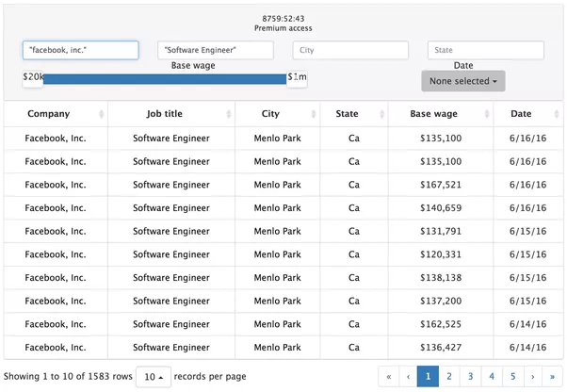
Task: Select the $131,791 base wage cell
Action: coord(441,231)
